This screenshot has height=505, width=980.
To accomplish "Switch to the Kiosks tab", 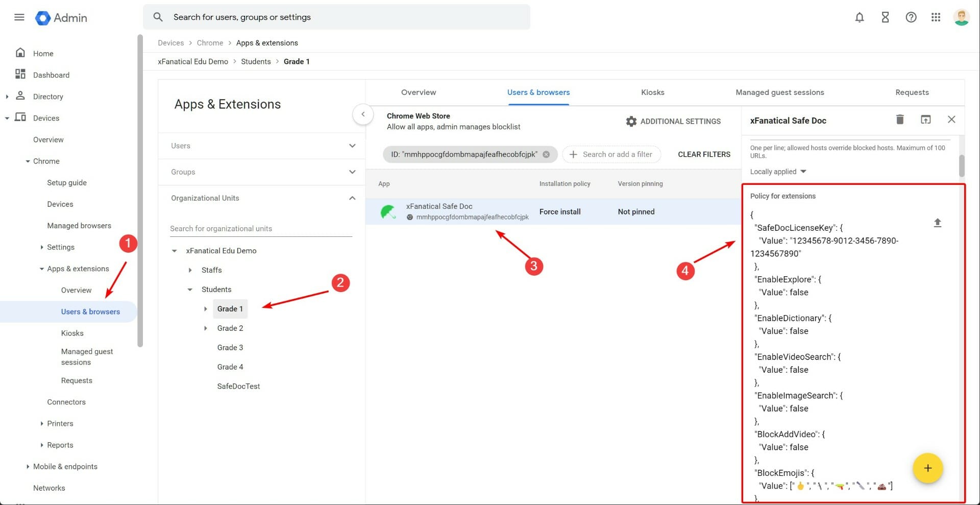I will click(x=652, y=92).
